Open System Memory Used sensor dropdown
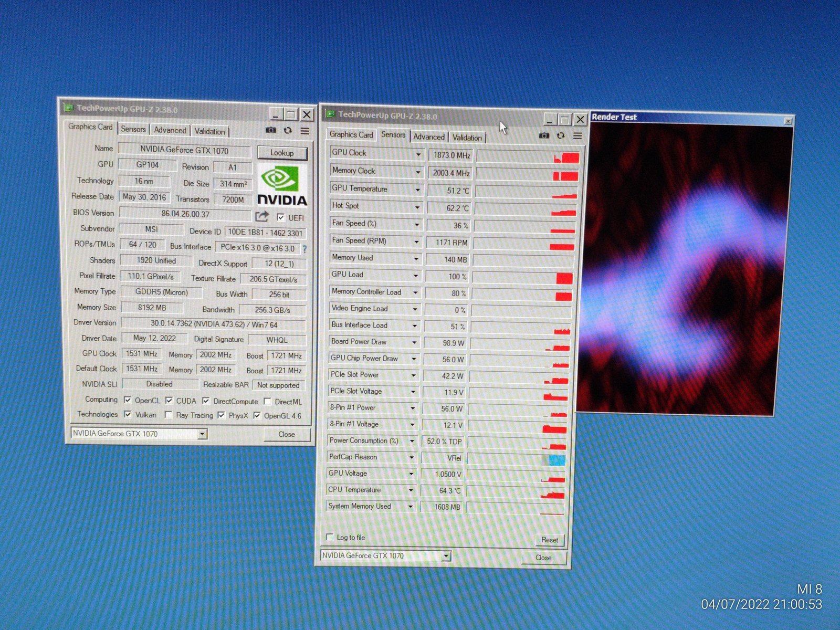The height and width of the screenshot is (630, 840). click(411, 507)
